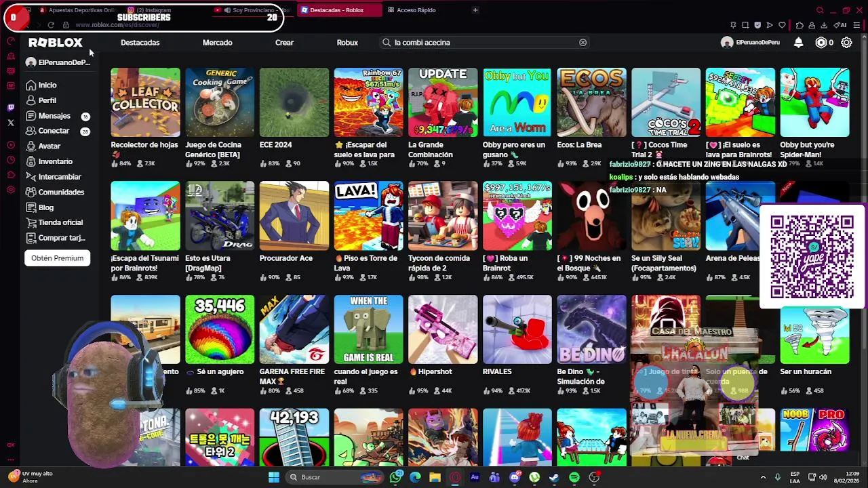Open Juego de Cocina Genérico game
Viewport: 868px width, 488px height.
point(220,102)
